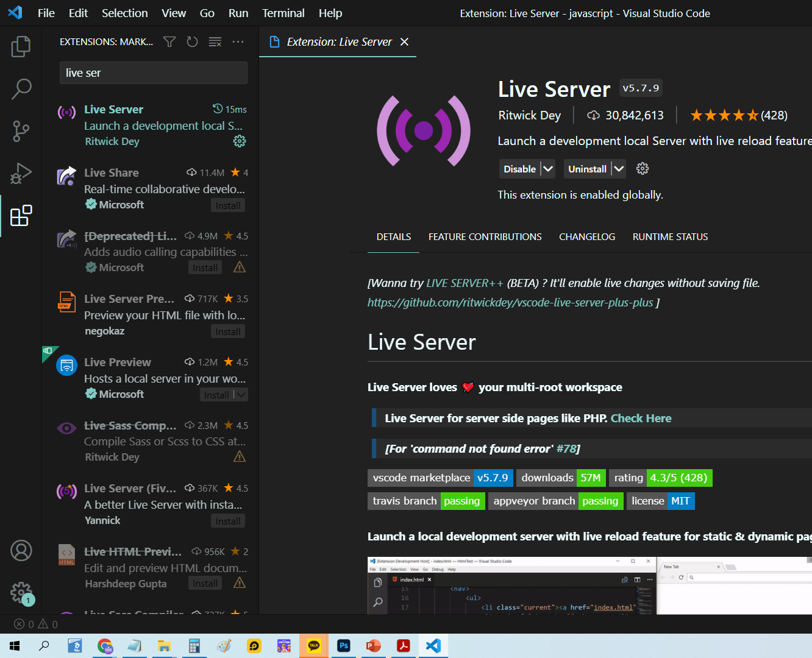Install the Live Share extension

tap(228, 205)
